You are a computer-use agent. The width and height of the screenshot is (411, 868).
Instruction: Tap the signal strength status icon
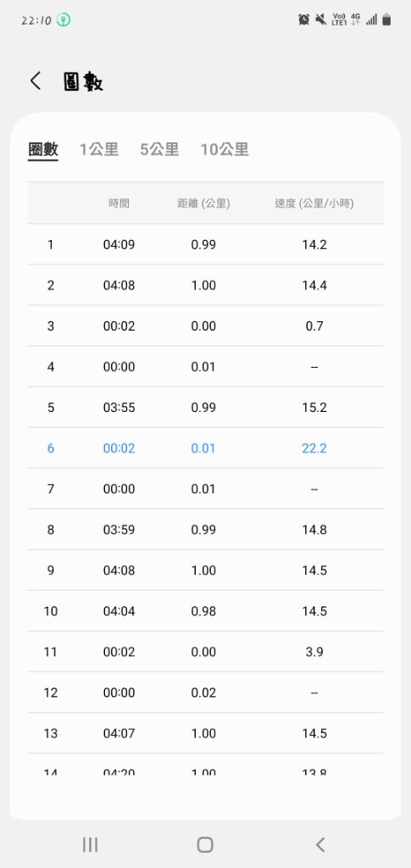[x=371, y=19]
